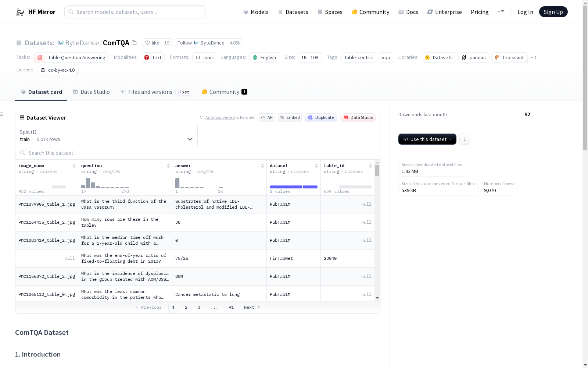
Task: Go to page 2 of the dataset
Action: [x=186, y=307]
